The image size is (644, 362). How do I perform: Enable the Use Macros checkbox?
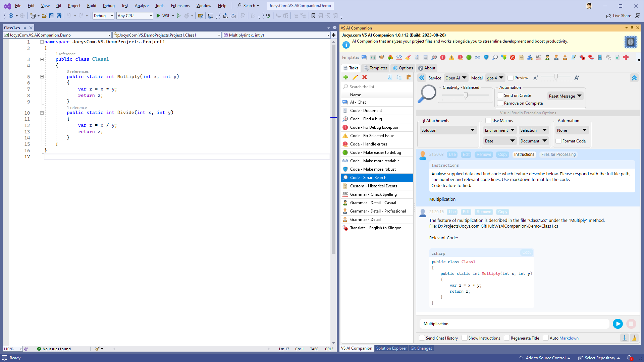coord(488,120)
